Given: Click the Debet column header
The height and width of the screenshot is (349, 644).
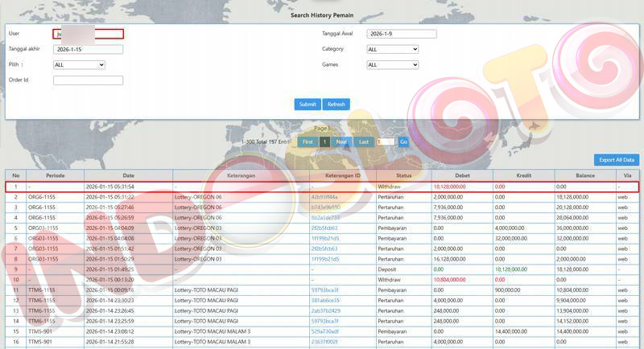Looking at the screenshot, I should point(462,175).
